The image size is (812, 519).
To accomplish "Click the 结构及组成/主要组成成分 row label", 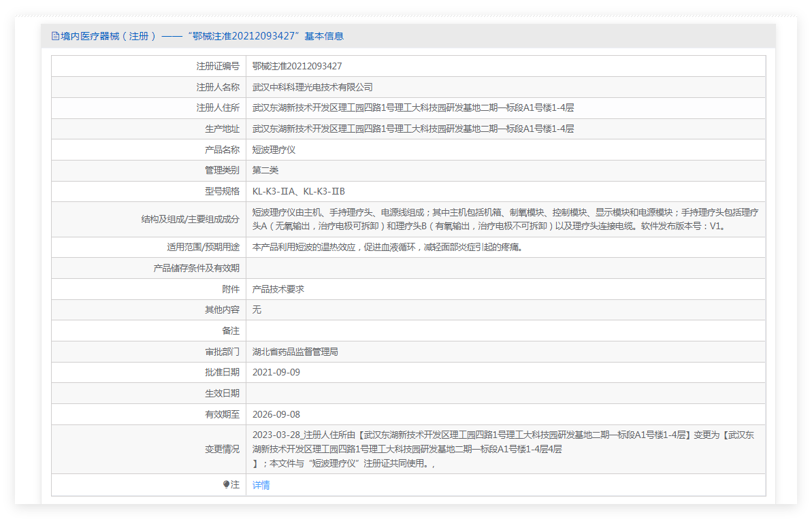I will coord(189,219).
